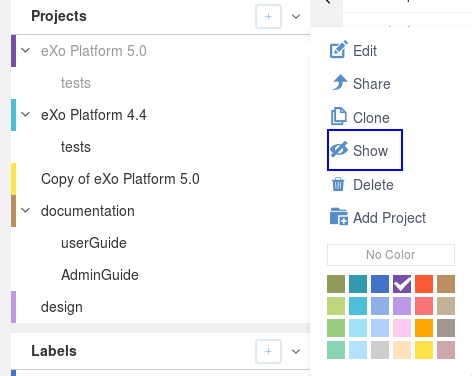The image size is (472, 376).
Task: Pick the brown color swatch in top row
Action: point(446,284)
